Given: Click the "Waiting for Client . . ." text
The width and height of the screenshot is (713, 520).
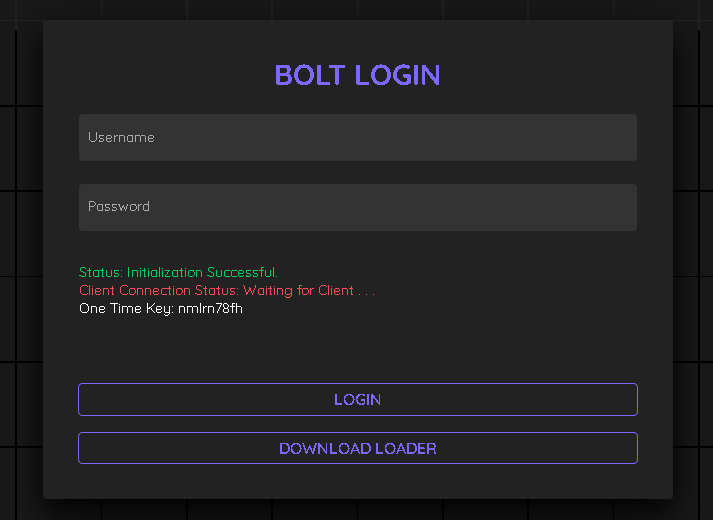Looking at the screenshot, I should tap(309, 290).
